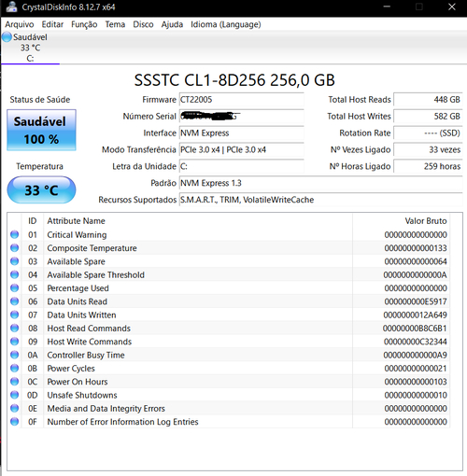Click the status circle for Data Units Written

coord(14,315)
